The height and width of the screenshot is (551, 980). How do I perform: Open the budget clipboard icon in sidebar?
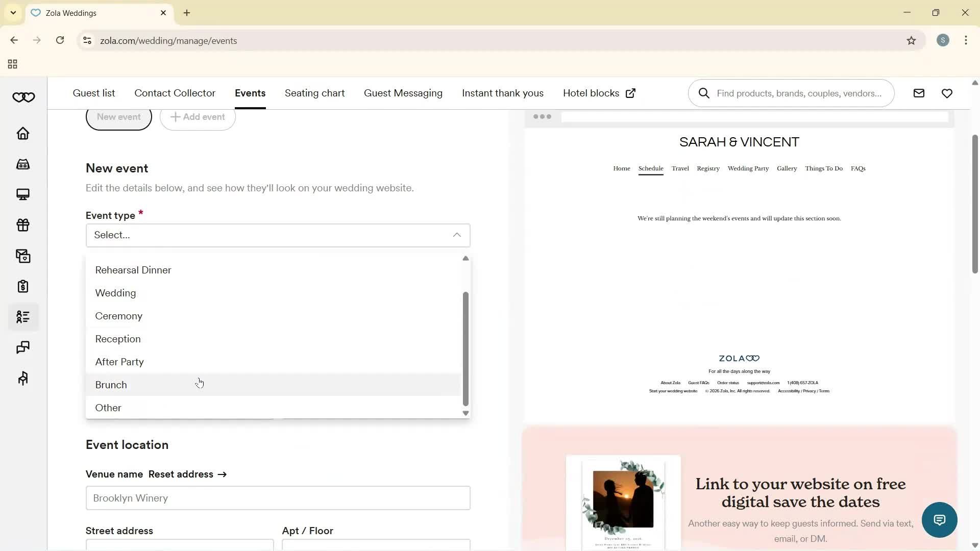tap(23, 286)
